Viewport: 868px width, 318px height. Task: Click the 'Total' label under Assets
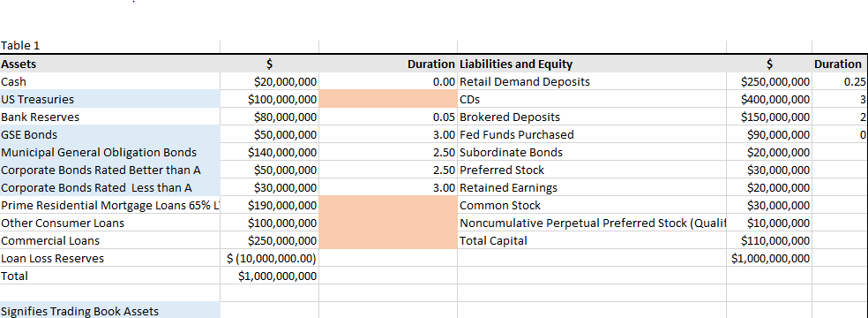click(x=110, y=276)
